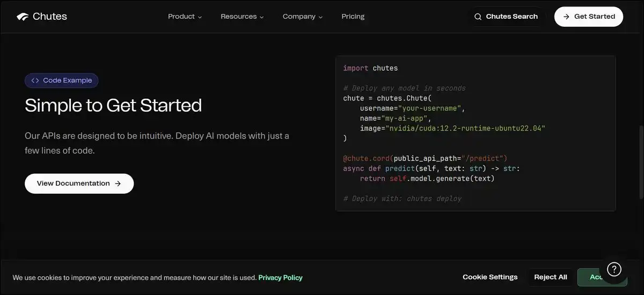644x295 pixels.
Task: Click the username="your-username" code line
Action: [x=412, y=108]
